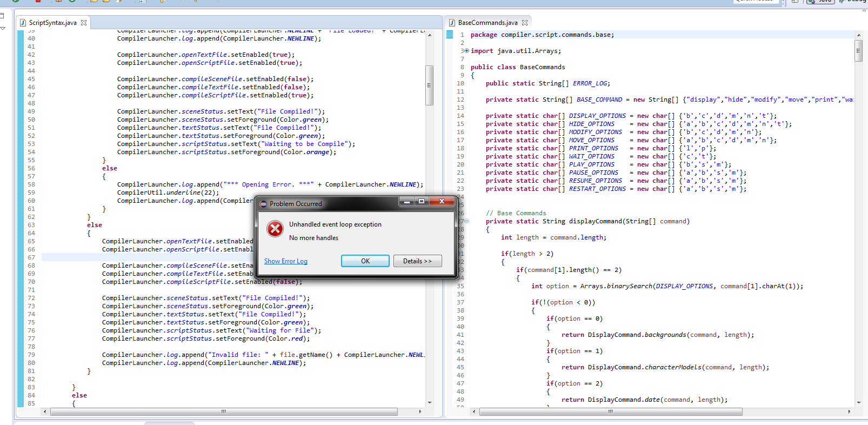Click the red error icon in dialog
The width and height of the screenshot is (868, 425).
pyautogui.click(x=275, y=229)
